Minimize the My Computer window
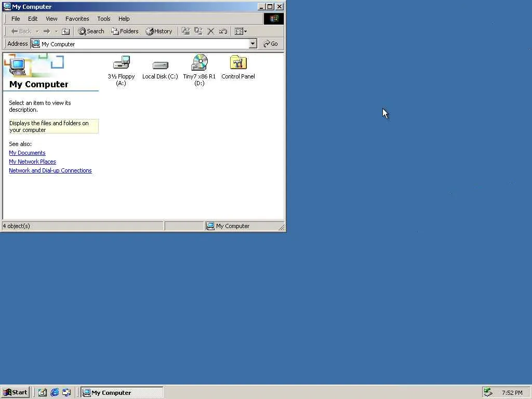The width and height of the screenshot is (532, 399). [x=261, y=6]
